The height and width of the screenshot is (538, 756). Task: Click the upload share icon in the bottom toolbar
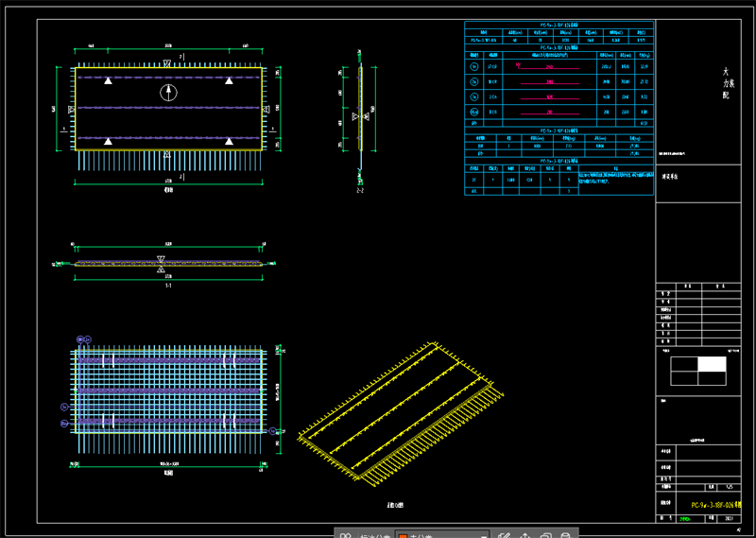point(524,535)
